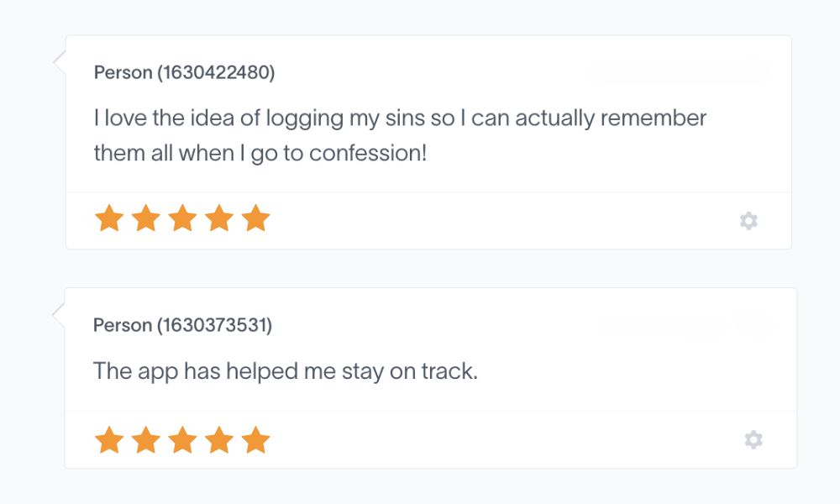The width and height of the screenshot is (840, 504).
Task: Click the blurred area next to the first reviewer
Action: pos(680,73)
